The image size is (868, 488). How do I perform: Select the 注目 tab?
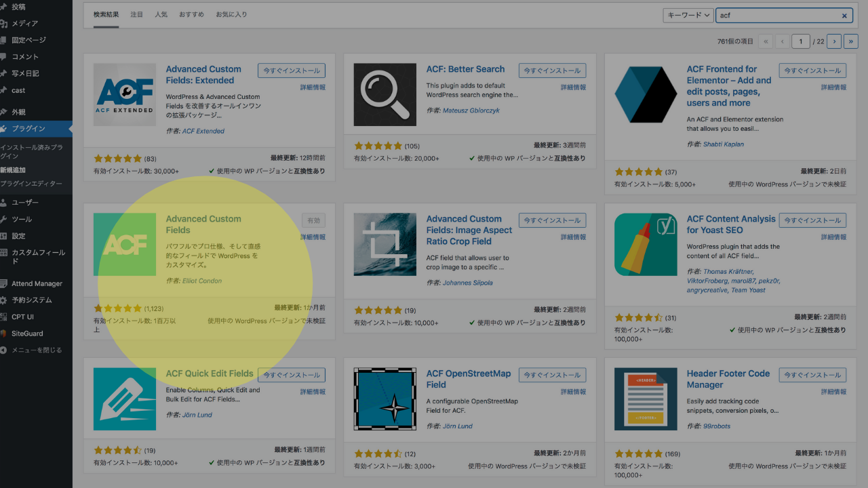coord(137,15)
